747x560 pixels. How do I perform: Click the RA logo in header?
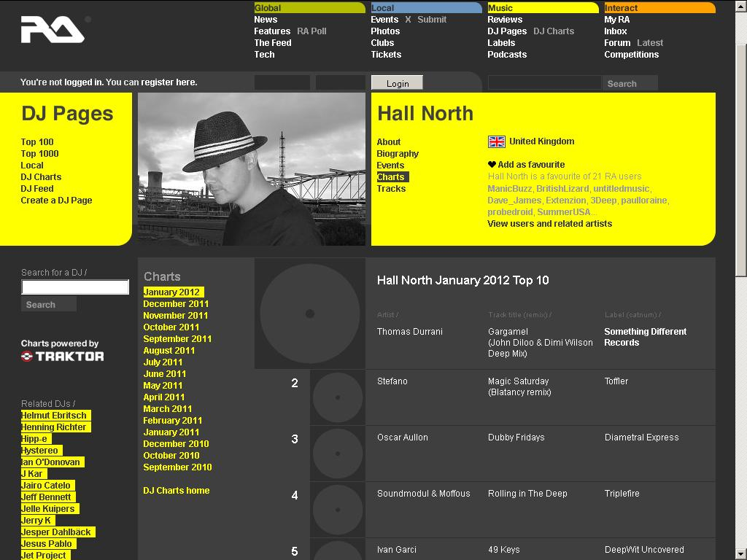tap(53, 30)
